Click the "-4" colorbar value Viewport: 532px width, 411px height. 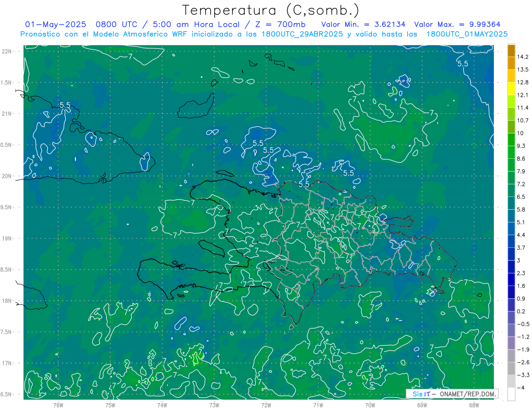(x=520, y=388)
